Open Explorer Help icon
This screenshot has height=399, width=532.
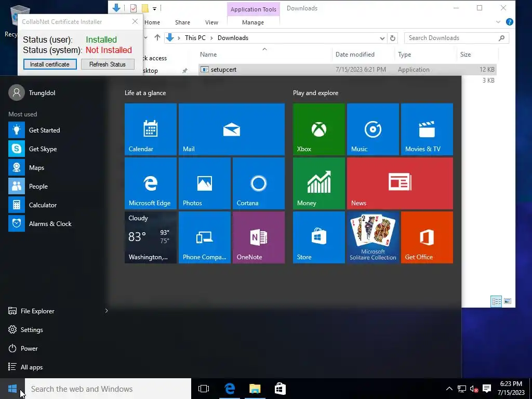509,22
